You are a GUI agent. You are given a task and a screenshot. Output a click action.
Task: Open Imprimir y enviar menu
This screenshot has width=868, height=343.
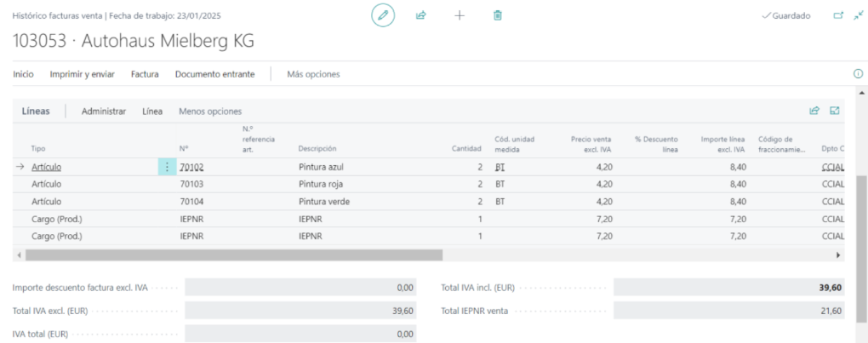coord(82,74)
